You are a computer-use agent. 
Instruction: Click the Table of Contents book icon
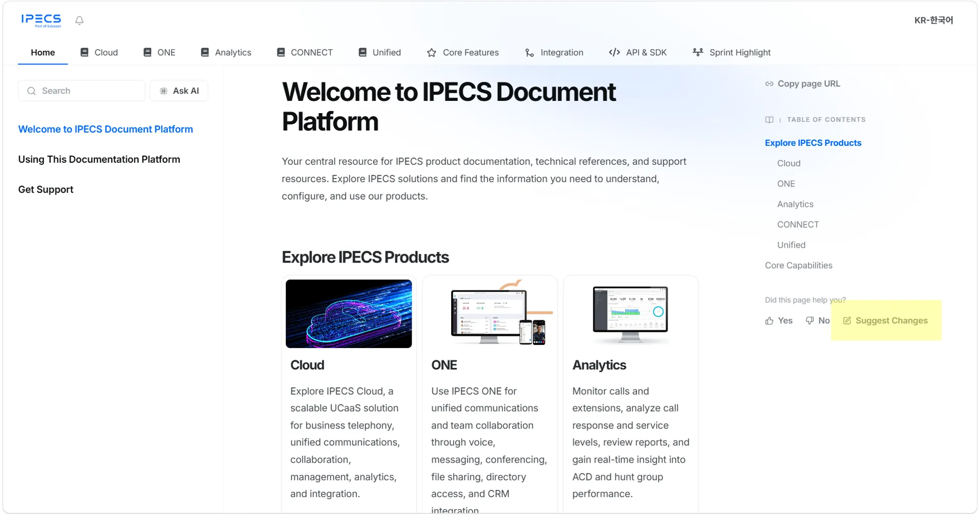[x=769, y=119]
